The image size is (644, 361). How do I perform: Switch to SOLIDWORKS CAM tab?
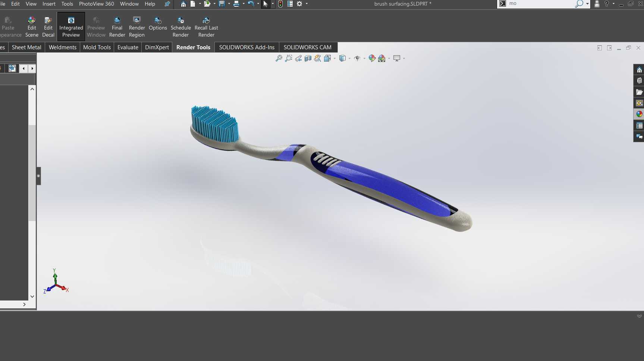click(308, 47)
